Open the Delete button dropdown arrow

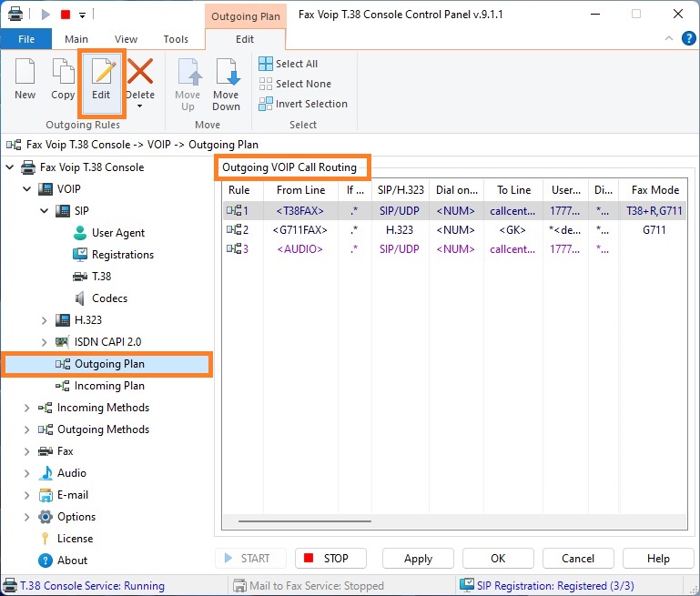point(140,106)
